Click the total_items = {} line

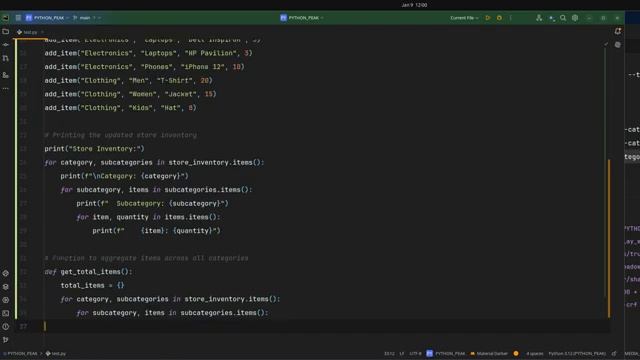(x=92, y=286)
